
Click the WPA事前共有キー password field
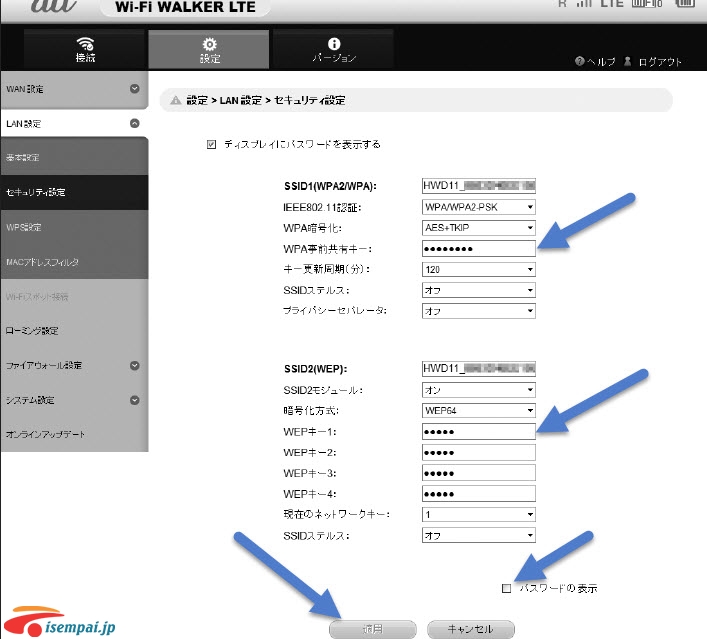[x=478, y=248]
